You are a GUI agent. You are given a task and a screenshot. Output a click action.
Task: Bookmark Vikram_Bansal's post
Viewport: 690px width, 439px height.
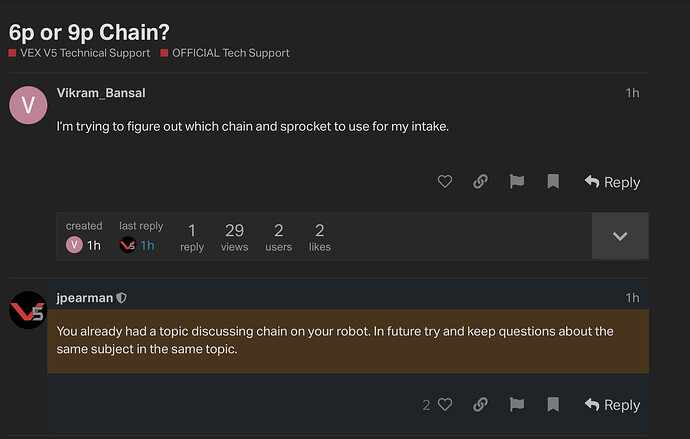click(x=552, y=182)
